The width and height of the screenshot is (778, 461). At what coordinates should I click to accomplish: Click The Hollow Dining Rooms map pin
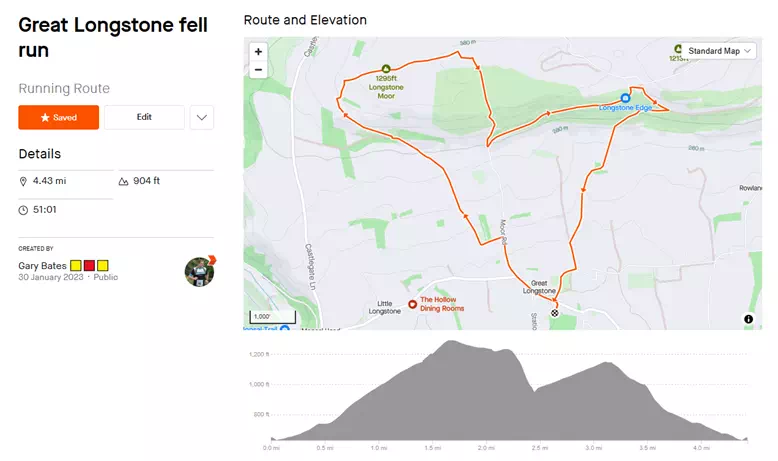412,303
